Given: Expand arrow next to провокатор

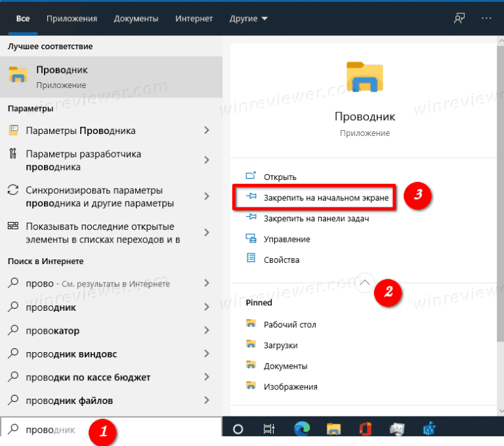Looking at the screenshot, I should 207,330.
